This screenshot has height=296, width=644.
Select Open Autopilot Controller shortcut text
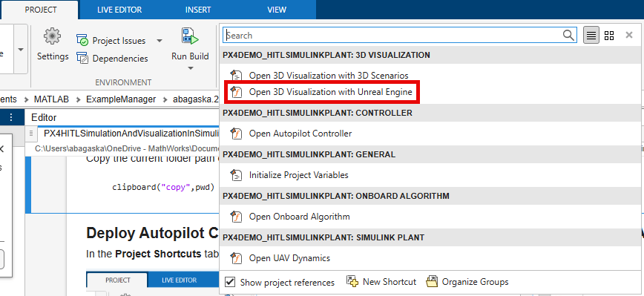[x=300, y=134]
